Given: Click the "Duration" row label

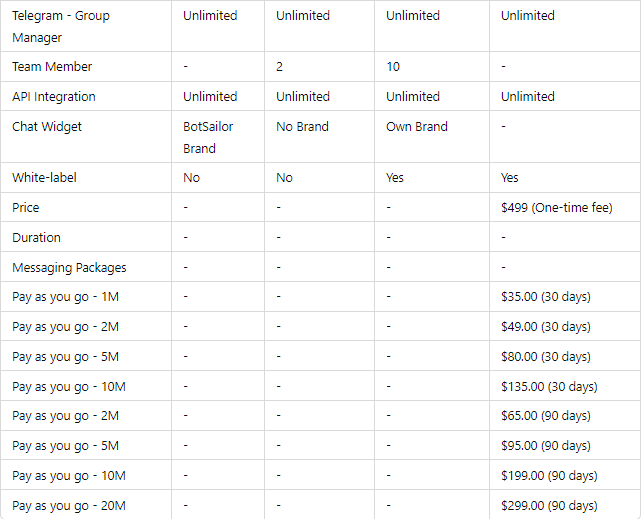Looking at the screenshot, I should tap(37, 237).
